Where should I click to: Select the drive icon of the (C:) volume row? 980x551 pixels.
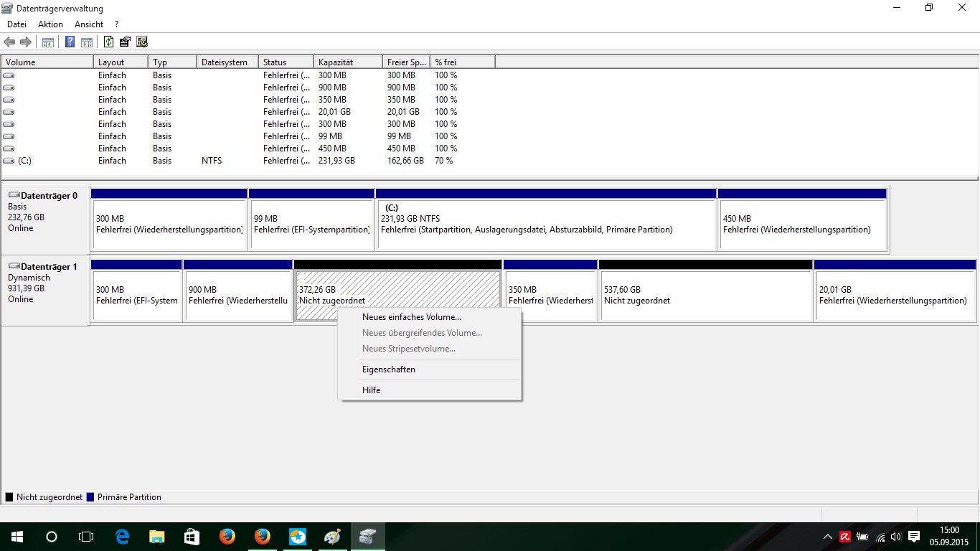pyautogui.click(x=9, y=161)
